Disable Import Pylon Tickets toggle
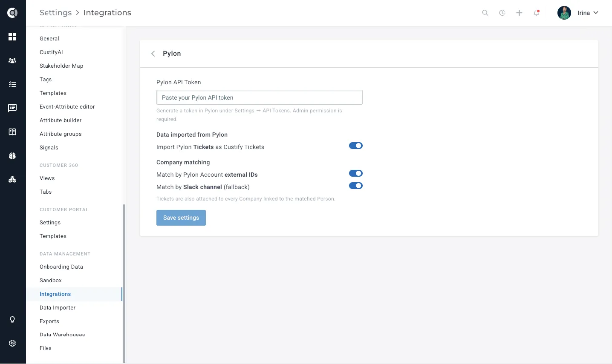Viewport: 612px width, 364px height. coord(356,146)
